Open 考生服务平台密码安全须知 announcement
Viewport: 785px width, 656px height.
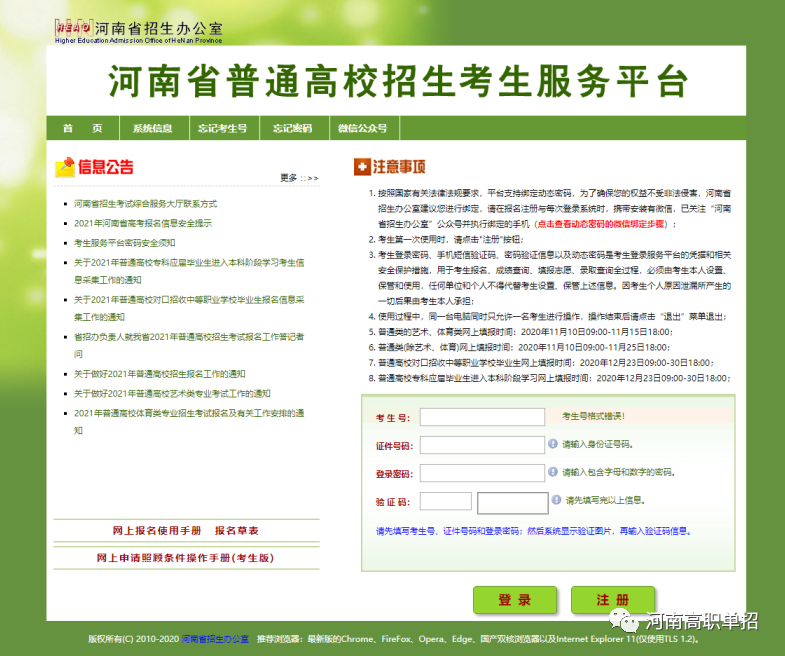coord(125,243)
